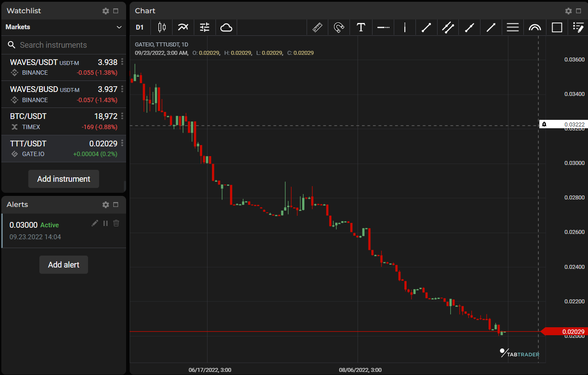Open the indicators icon on the chart toolbar

tap(183, 27)
